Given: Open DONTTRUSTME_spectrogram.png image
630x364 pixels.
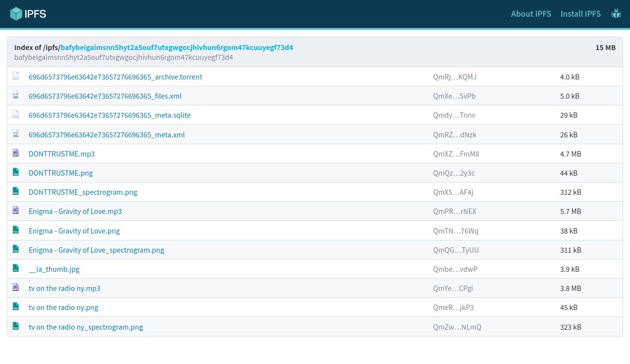Looking at the screenshot, I should tap(83, 192).
